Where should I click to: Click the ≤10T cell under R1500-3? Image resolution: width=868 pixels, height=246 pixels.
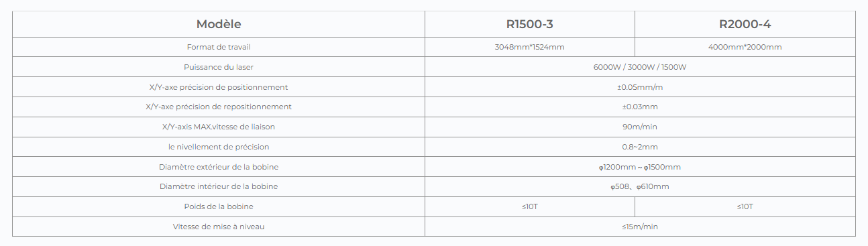click(530, 206)
